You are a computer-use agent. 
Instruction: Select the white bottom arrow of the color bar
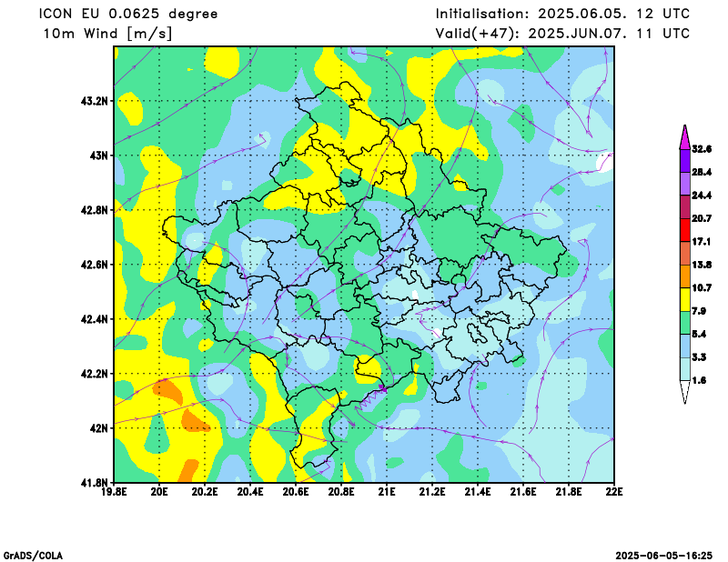[x=685, y=392]
